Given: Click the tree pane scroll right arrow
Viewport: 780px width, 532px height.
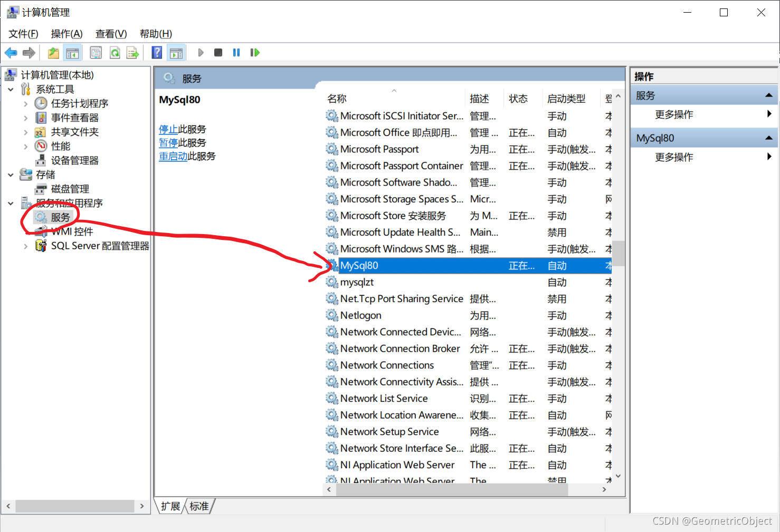Looking at the screenshot, I should 142,506.
